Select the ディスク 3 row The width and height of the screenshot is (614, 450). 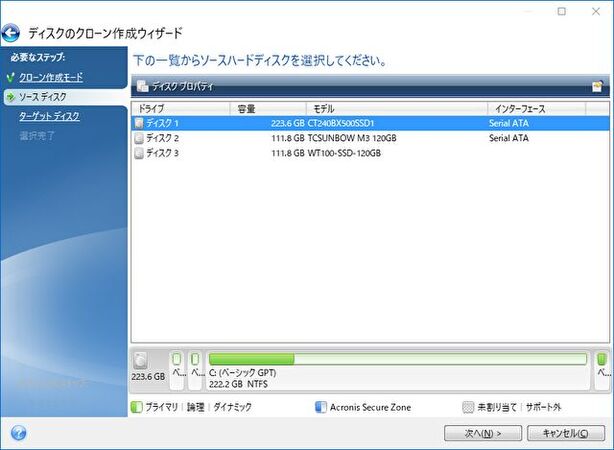pos(370,153)
